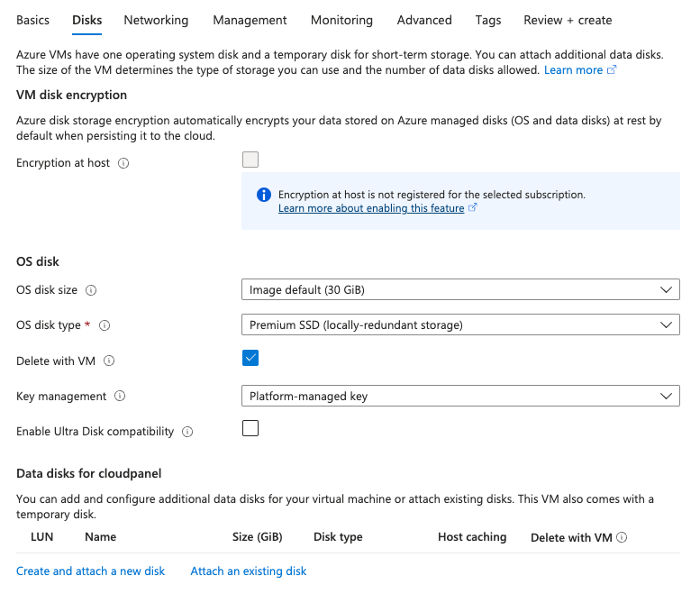Open the OS disk size dropdown
Viewport: 700px width, 603px height.
[459, 289]
